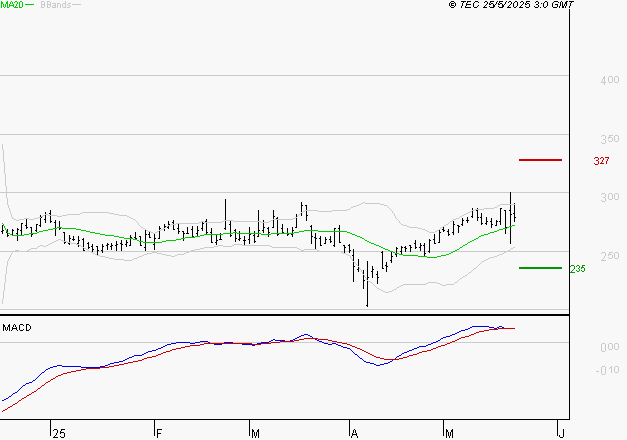
Task: Click the red 327 price label
Action: 601,161
